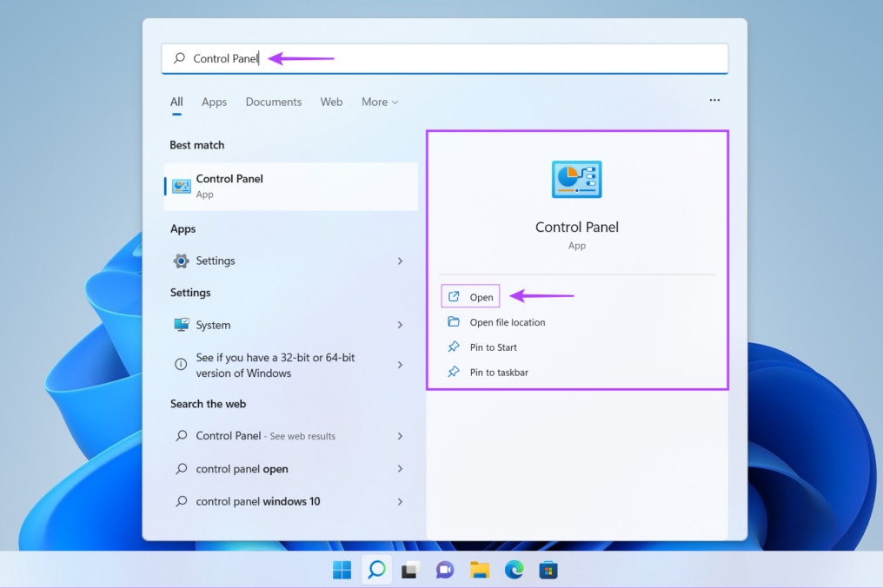This screenshot has width=883, height=588.
Task: Select '32-bit or 64-bit version of Windows' result
Action: 291,365
